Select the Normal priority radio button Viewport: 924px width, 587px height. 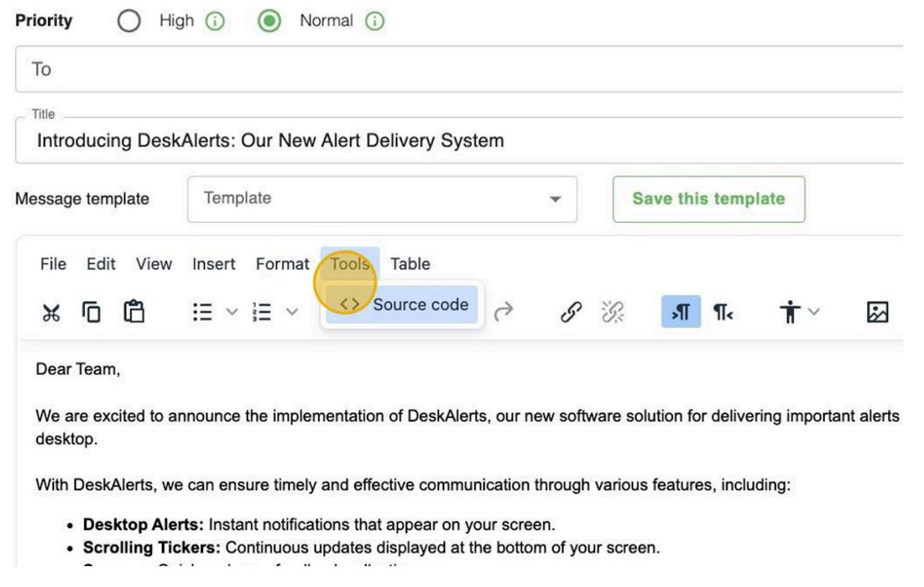pyautogui.click(x=270, y=22)
